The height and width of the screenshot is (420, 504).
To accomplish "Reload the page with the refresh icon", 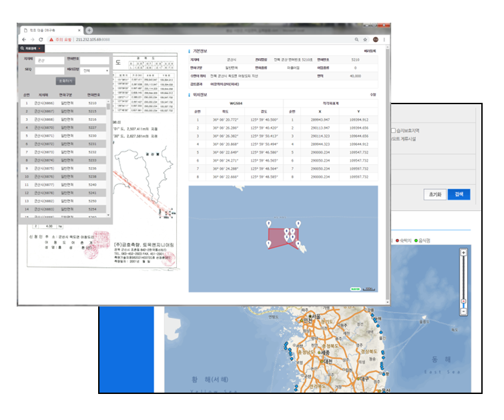I will [x=41, y=39].
